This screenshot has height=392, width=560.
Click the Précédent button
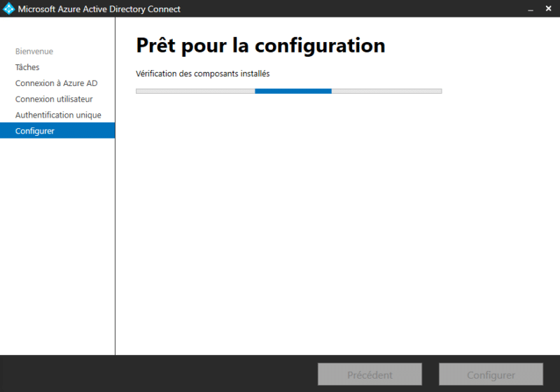(x=370, y=374)
